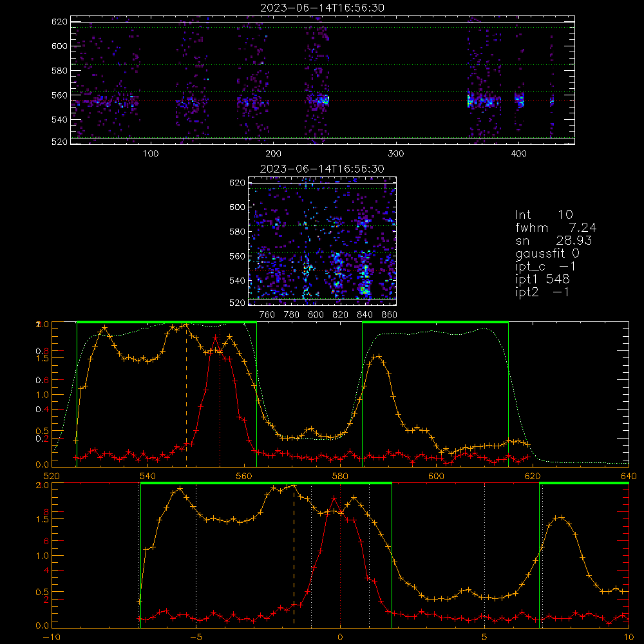
Task: Click x-axis label '100' under top spectrogram
Action: tap(151, 154)
